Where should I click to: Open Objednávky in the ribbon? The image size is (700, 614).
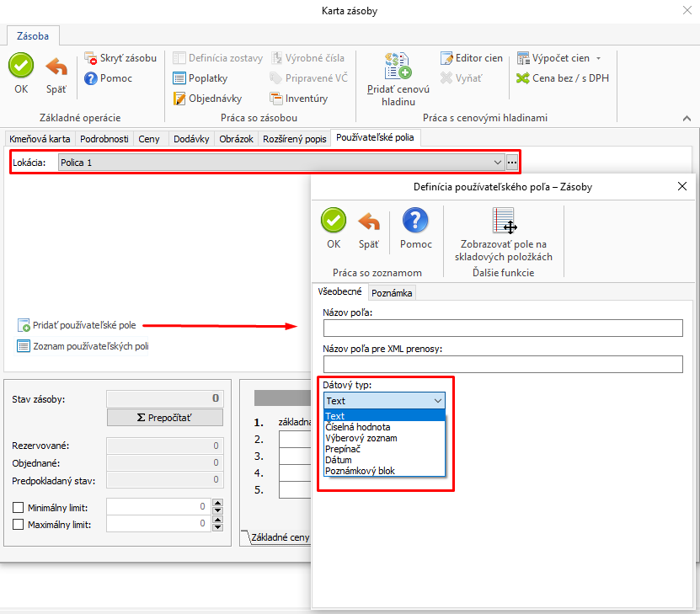coord(179,99)
